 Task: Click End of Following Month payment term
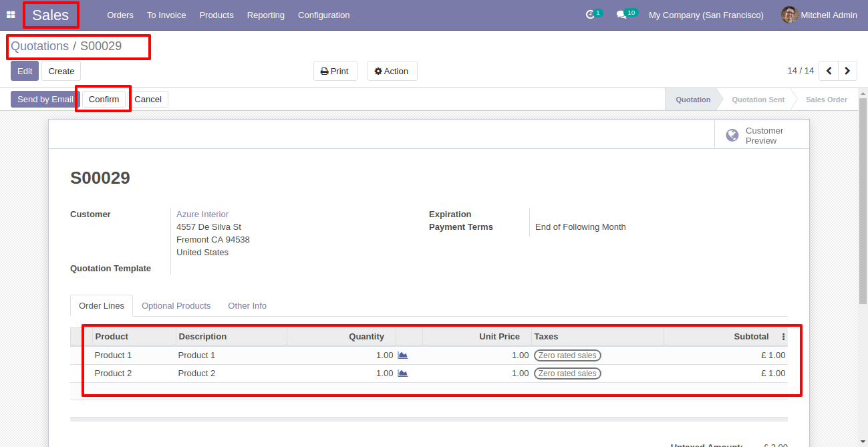(x=581, y=227)
